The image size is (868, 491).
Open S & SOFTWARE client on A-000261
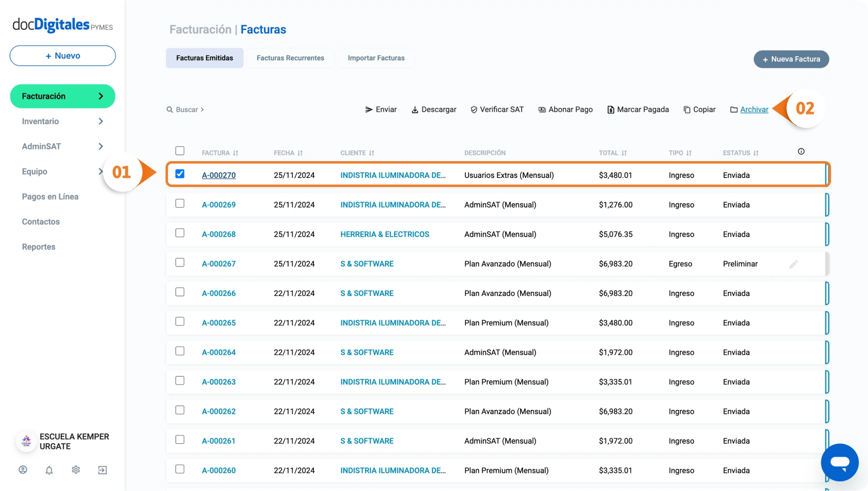367,441
